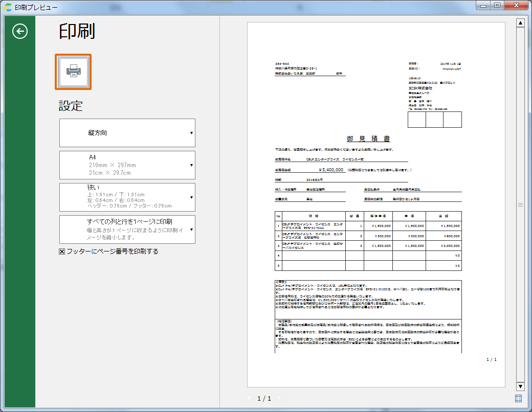Go to the next preview page

point(278,398)
